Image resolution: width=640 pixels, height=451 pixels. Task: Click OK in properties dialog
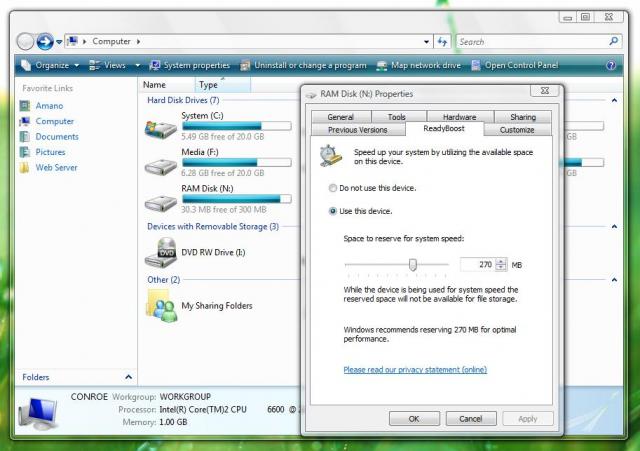[x=414, y=419]
